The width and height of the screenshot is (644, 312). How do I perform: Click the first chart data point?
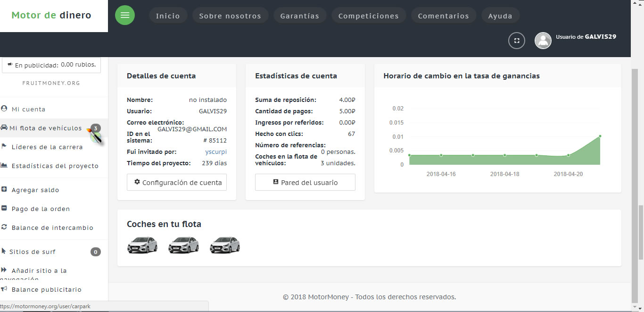coord(409,155)
